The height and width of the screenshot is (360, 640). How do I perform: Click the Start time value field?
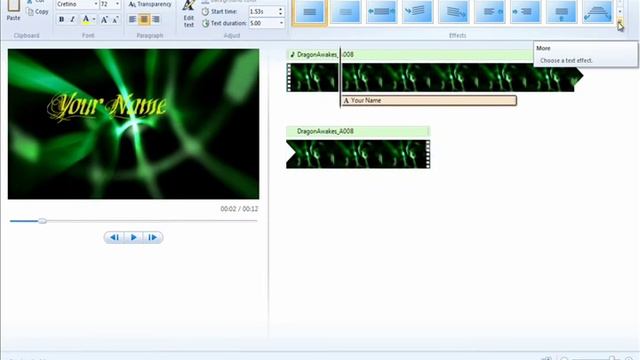(x=263, y=11)
